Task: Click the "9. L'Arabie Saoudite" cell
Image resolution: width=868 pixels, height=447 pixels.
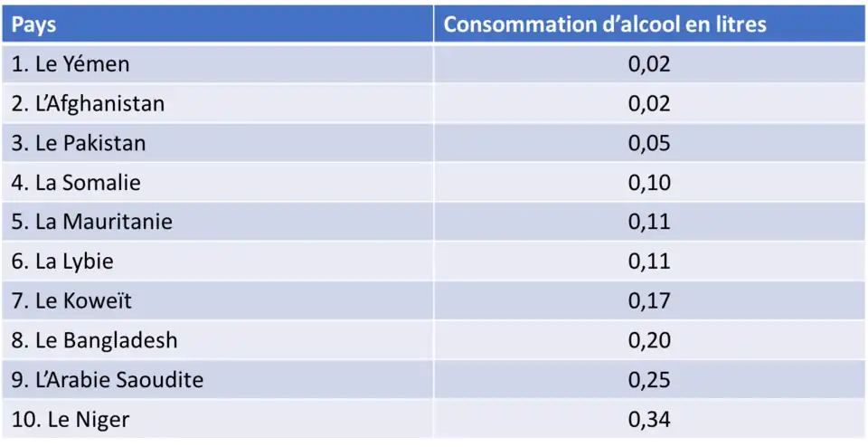Action: click(108, 380)
